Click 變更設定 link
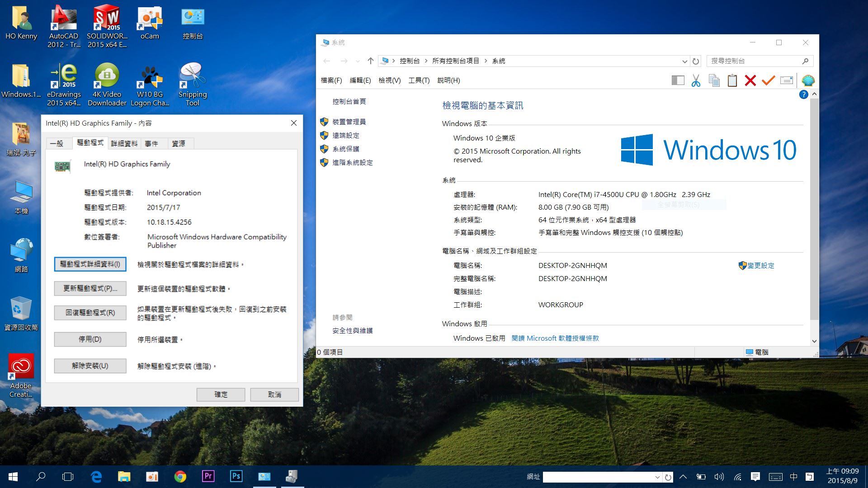868x488 pixels. pyautogui.click(x=760, y=266)
